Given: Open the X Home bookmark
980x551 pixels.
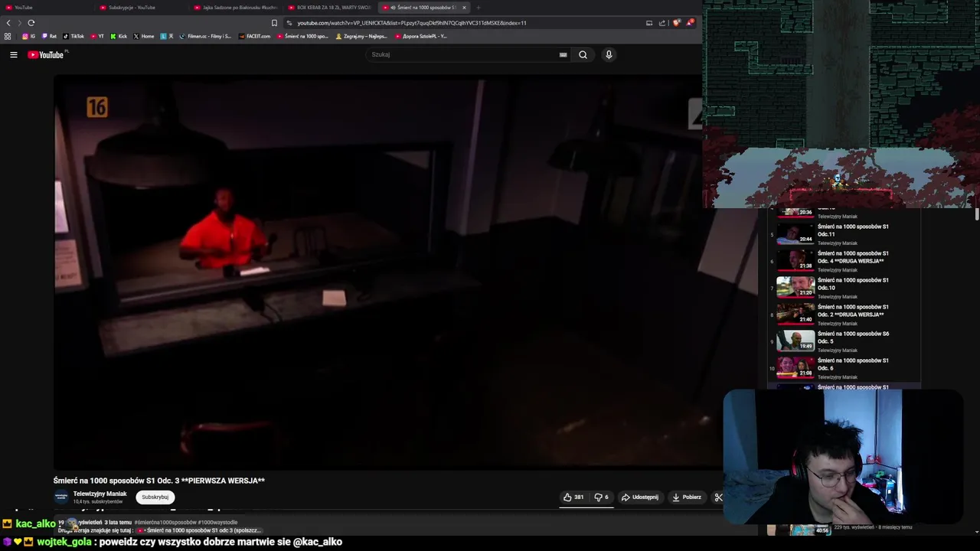Looking at the screenshot, I should [x=144, y=36].
